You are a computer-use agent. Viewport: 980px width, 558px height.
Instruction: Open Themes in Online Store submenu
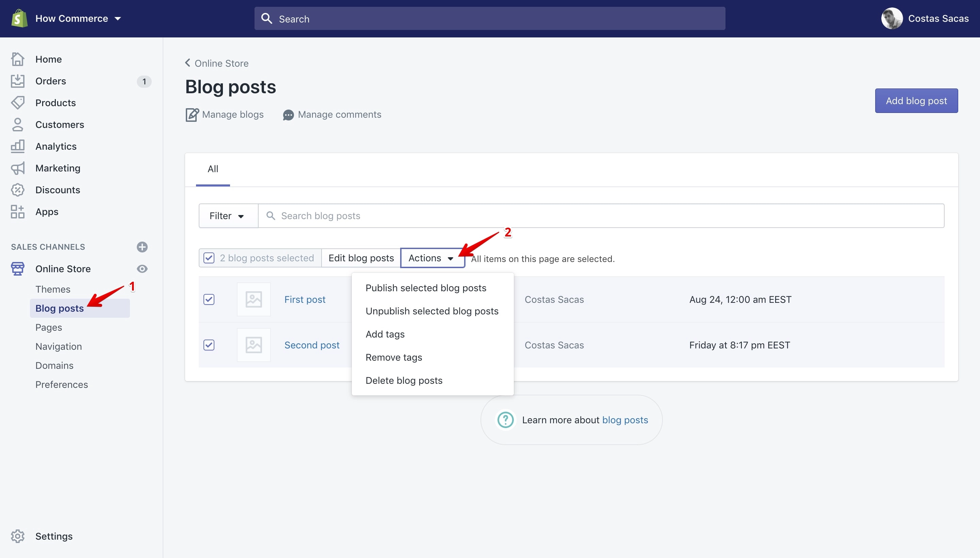coord(53,289)
